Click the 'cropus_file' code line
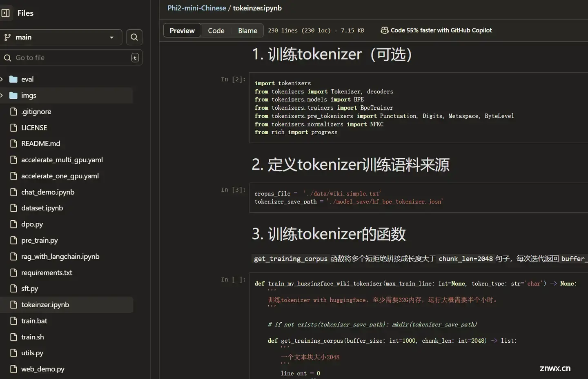588x379 pixels. [x=317, y=194]
